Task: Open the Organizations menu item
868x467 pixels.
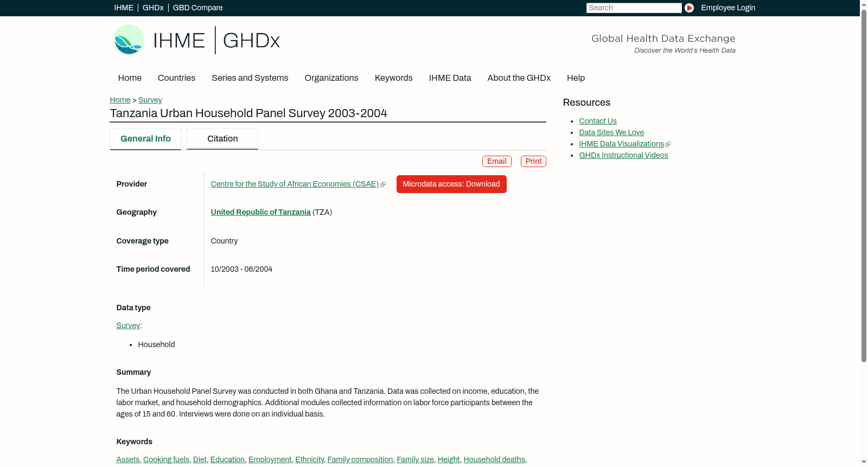Action: pos(331,78)
